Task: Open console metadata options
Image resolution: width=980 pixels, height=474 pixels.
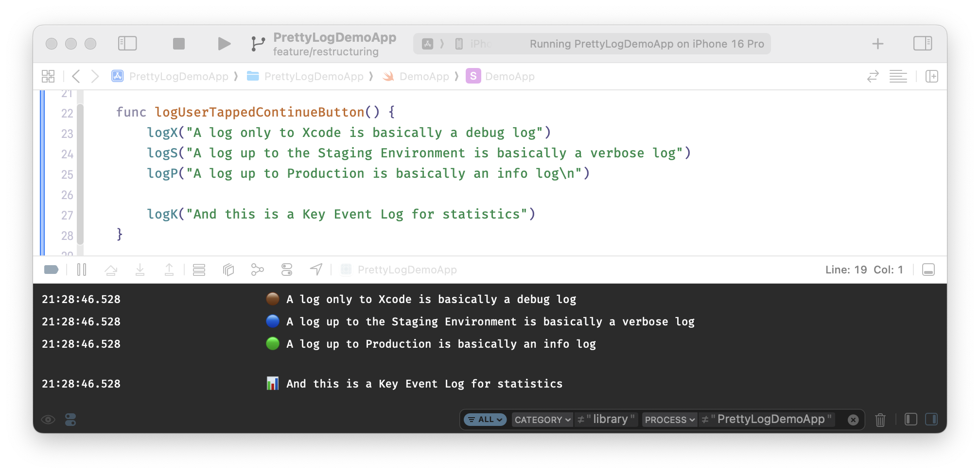Action: [x=70, y=420]
